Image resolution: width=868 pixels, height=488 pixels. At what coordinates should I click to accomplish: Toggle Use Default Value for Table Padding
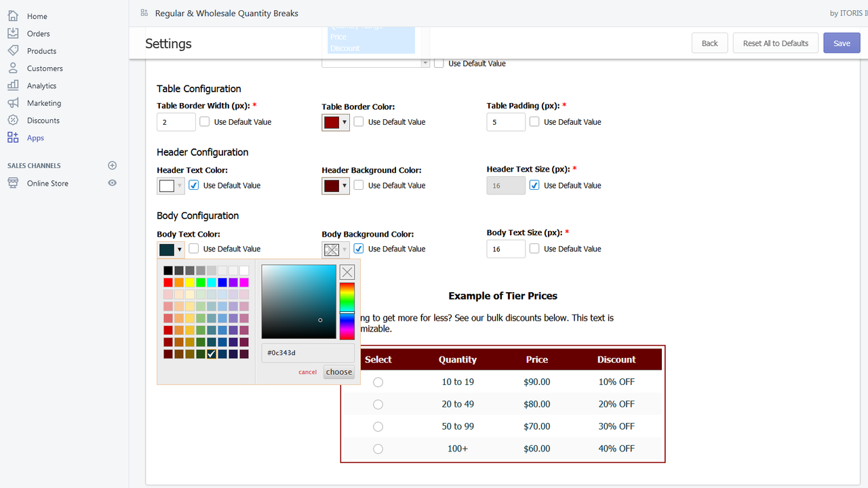click(x=534, y=121)
